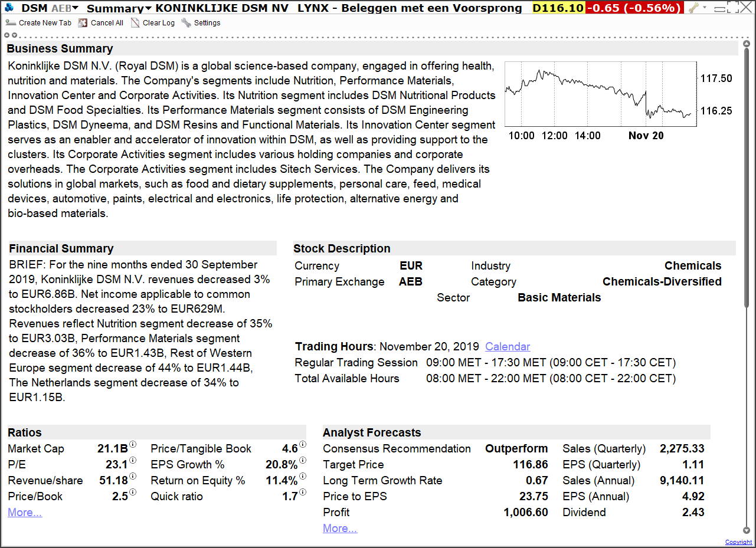Click the Sales (Annual) value 9,140.11
This screenshot has height=548, width=756.
(x=682, y=480)
